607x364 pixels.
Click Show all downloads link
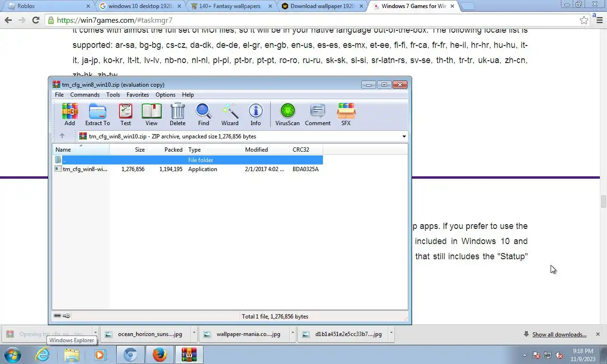559,334
